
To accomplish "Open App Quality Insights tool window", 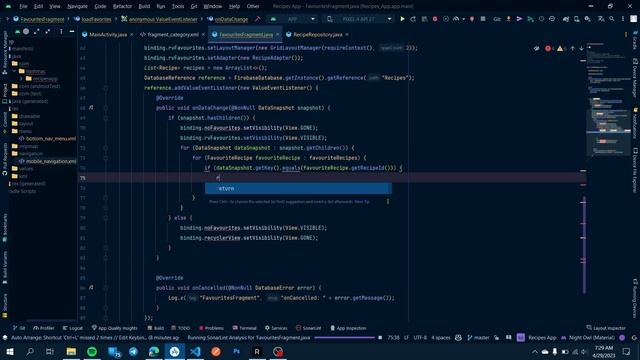I will pyautogui.click(x=115, y=328).
